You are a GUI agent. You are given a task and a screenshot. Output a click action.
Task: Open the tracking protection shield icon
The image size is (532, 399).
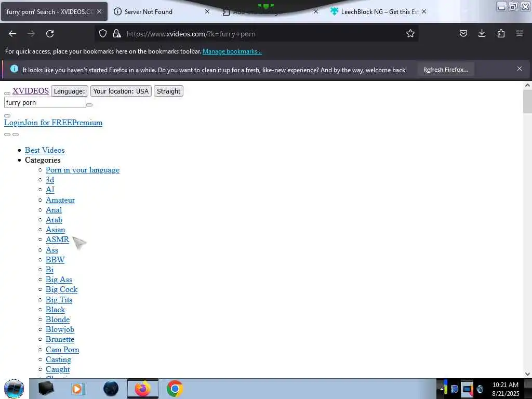click(103, 33)
